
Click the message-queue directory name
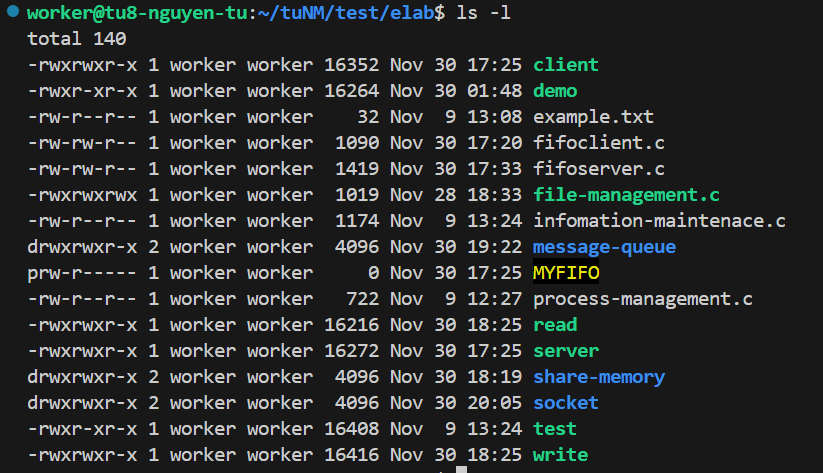click(604, 247)
